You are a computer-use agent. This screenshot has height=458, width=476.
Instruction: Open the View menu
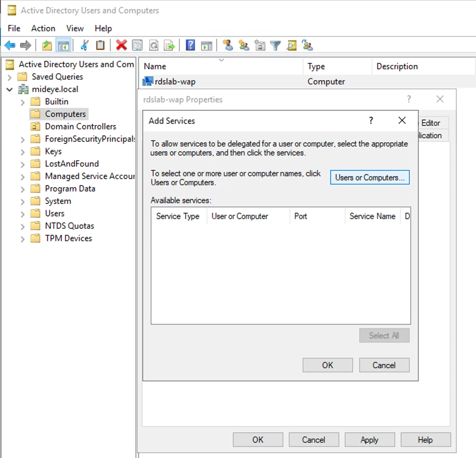75,28
